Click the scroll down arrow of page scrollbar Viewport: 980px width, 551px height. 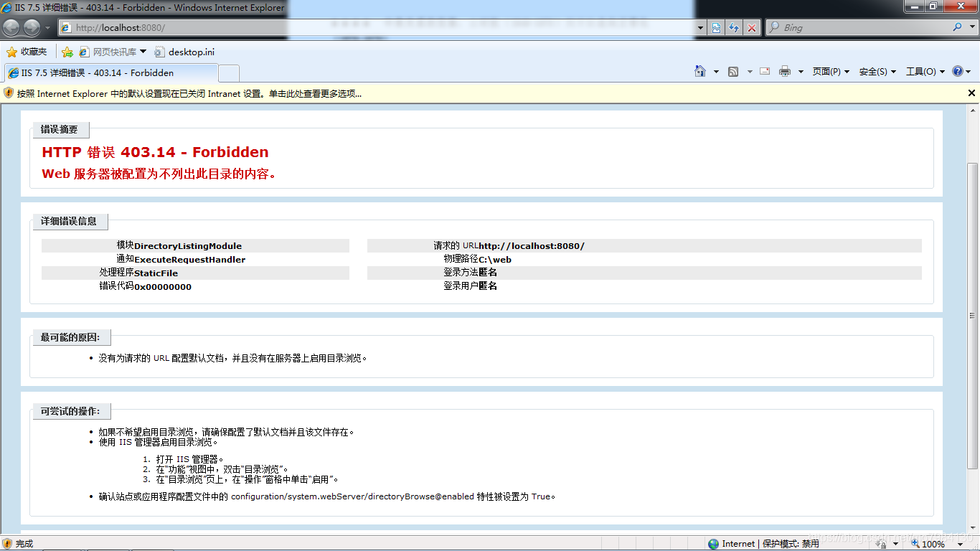tap(973, 529)
